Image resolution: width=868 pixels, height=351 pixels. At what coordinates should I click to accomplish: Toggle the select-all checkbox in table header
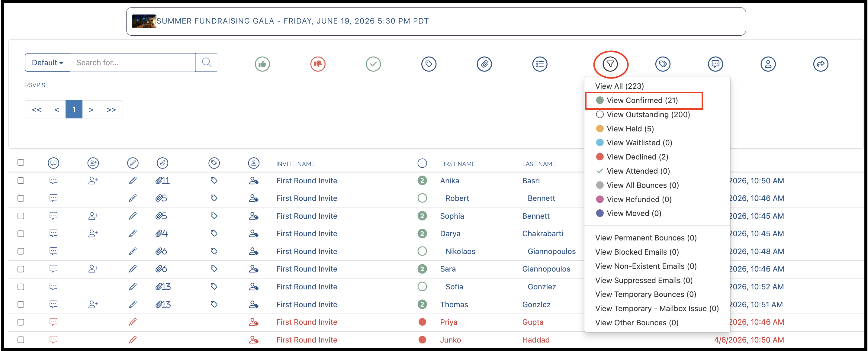(21, 163)
